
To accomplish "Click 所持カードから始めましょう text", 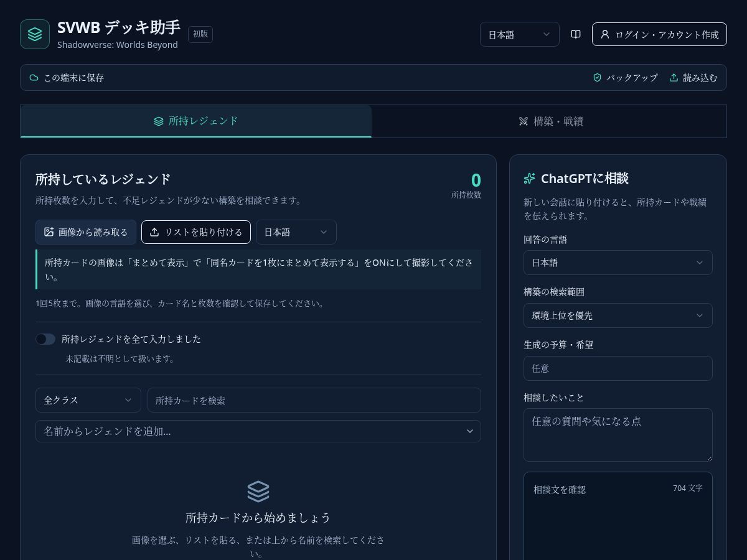I will (x=258, y=518).
